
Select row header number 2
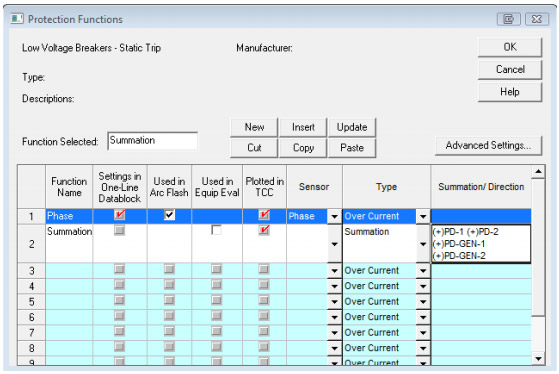point(31,244)
